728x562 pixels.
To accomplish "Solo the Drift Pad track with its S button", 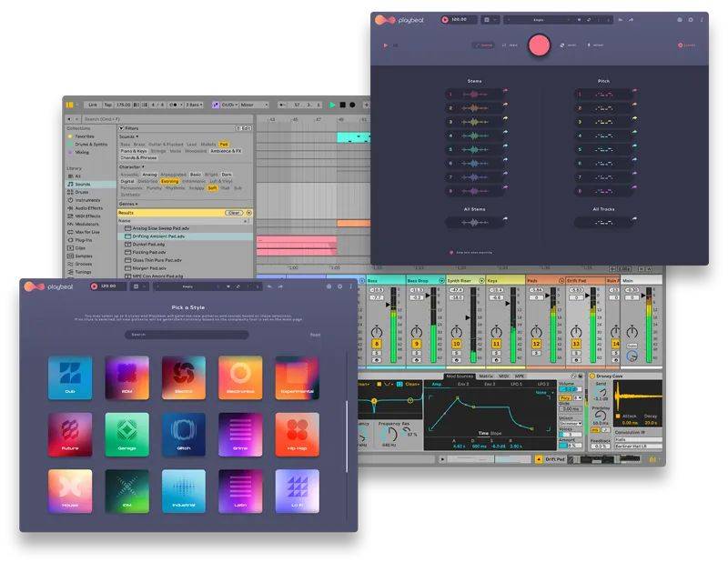I will 576,353.
